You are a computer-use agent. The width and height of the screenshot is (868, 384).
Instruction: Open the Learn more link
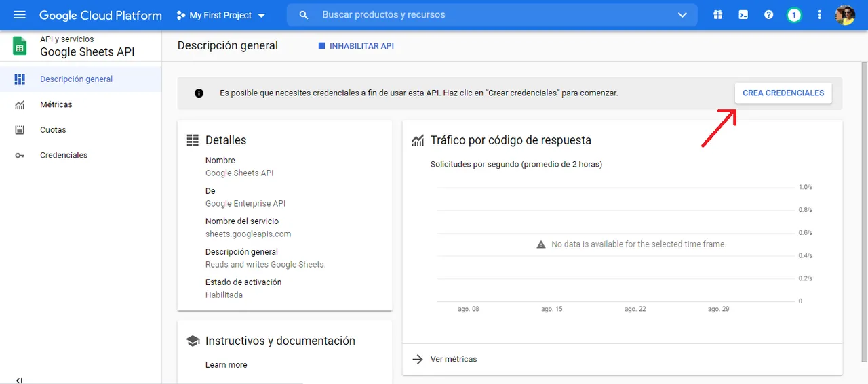[226, 365]
